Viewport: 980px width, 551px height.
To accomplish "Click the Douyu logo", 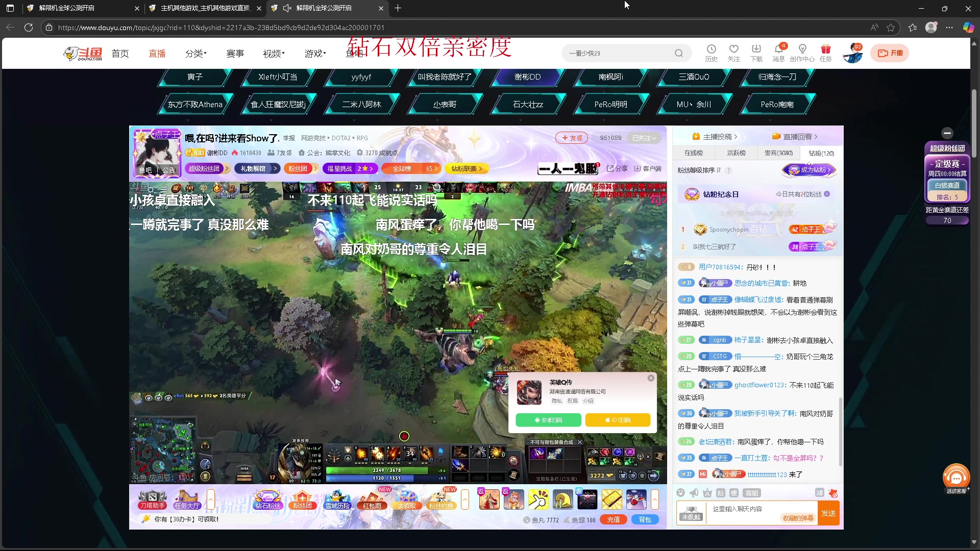I will point(83,53).
